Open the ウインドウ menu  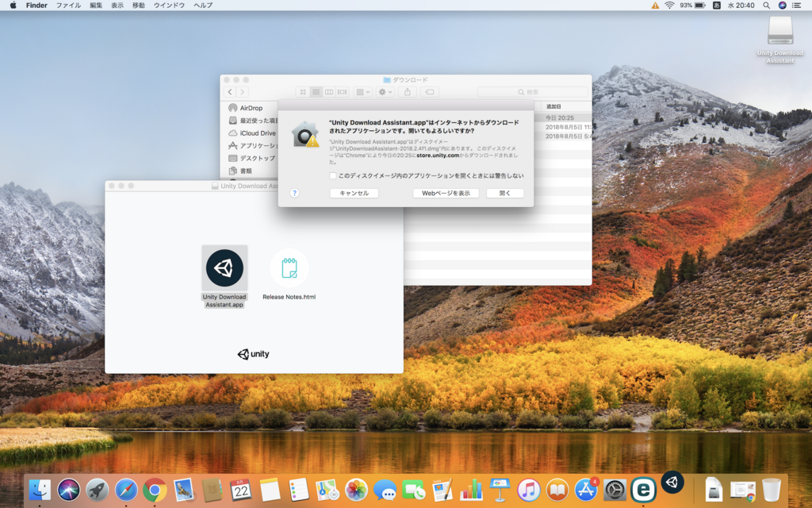click(x=170, y=6)
